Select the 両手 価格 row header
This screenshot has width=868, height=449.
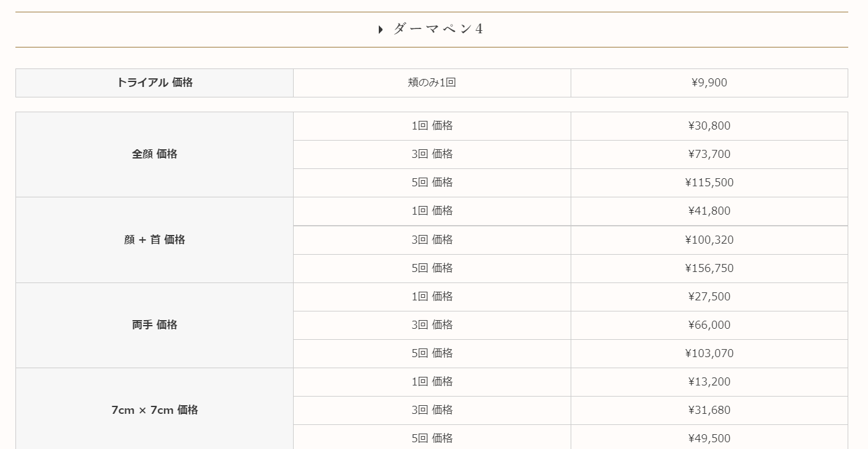[154, 325]
